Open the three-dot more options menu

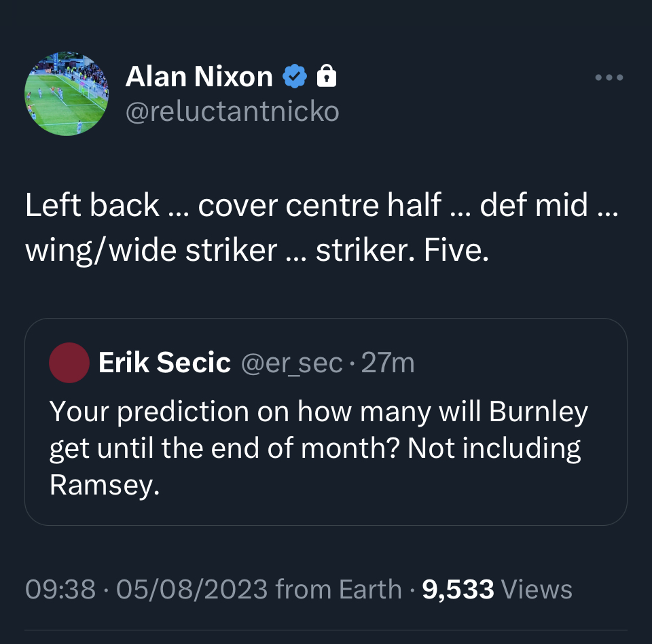[x=609, y=77]
